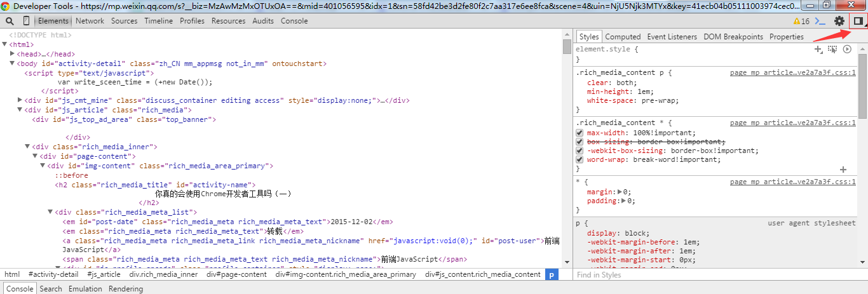
Task: Select #js_article breadcrumb
Action: [x=104, y=274]
